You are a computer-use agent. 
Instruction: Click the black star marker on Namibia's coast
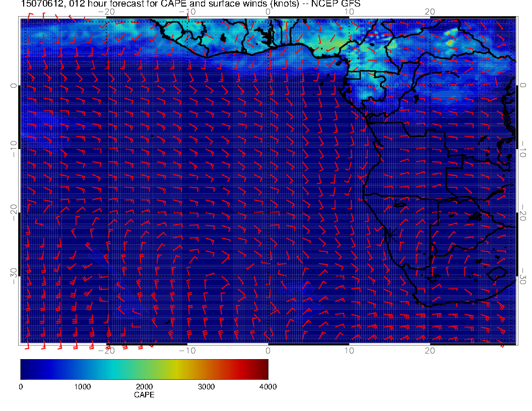tap(390, 234)
